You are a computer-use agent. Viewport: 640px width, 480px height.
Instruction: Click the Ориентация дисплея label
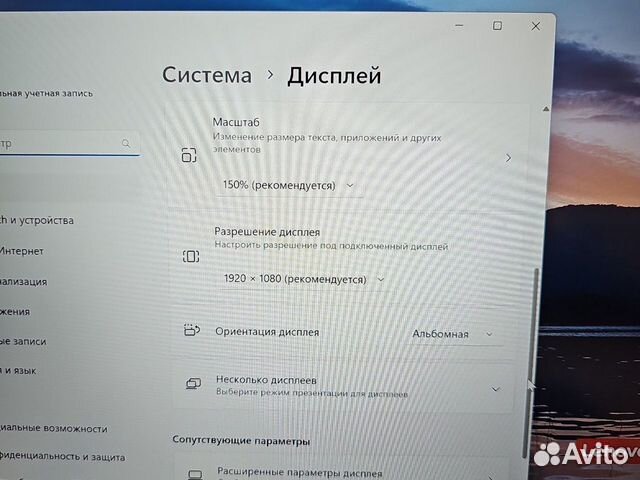pyautogui.click(x=267, y=332)
